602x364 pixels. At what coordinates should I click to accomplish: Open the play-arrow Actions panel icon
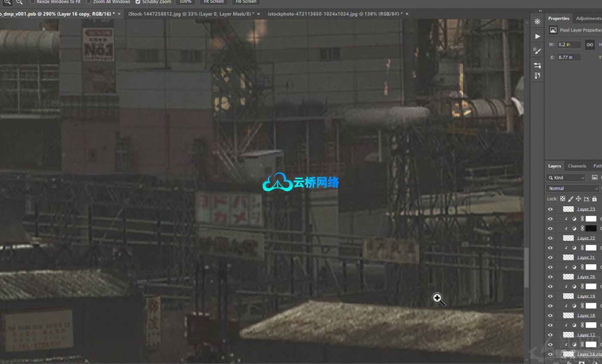537,36
